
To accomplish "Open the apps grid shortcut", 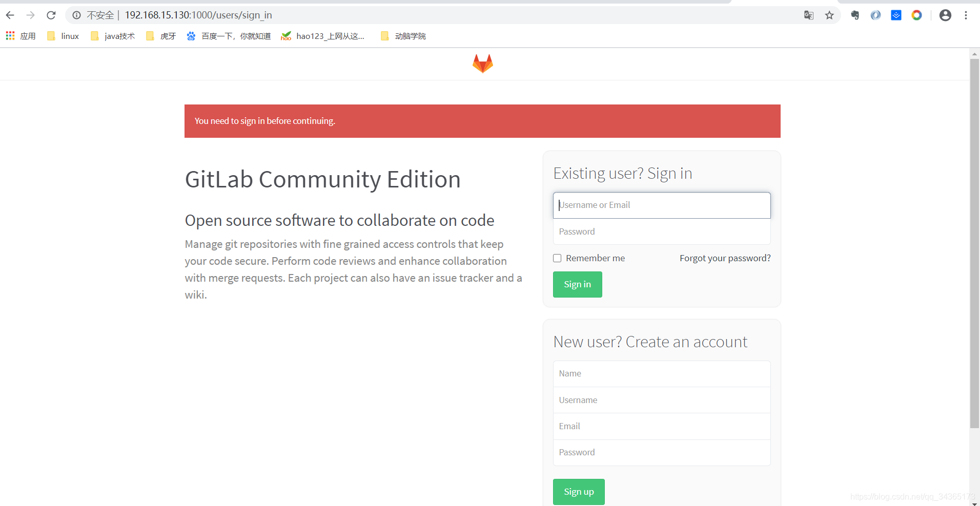I will tap(21, 36).
